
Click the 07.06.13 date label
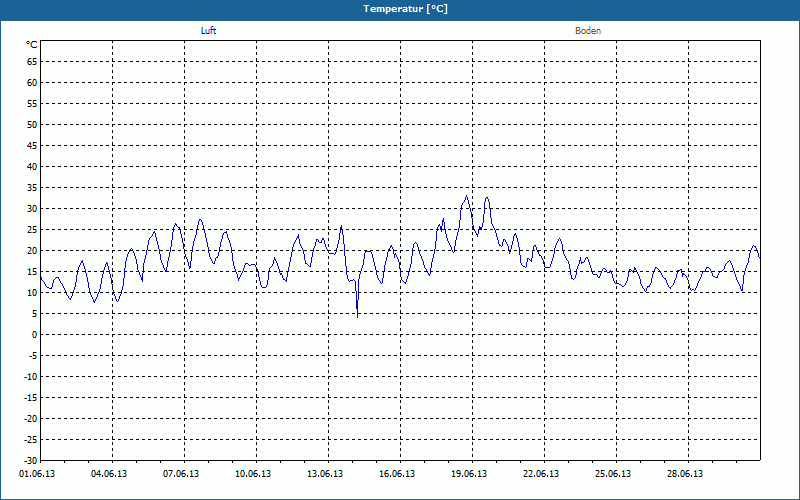coord(181,474)
